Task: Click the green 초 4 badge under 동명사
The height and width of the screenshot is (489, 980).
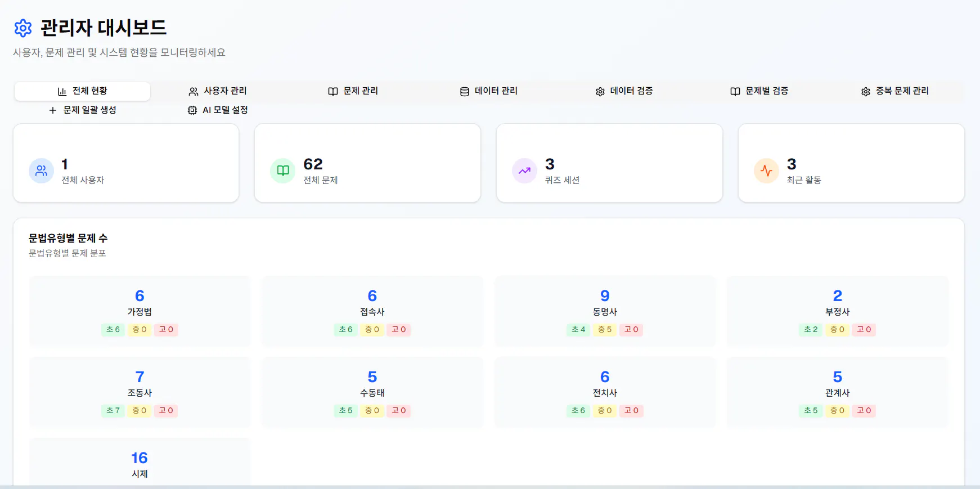Action: pyautogui.click(x=578, y=330)
